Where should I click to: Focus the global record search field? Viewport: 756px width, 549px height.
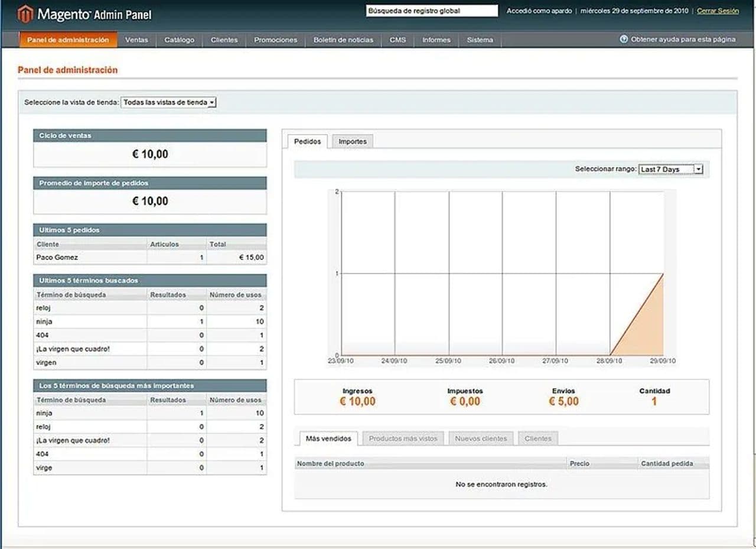click(x=432, y=11)
